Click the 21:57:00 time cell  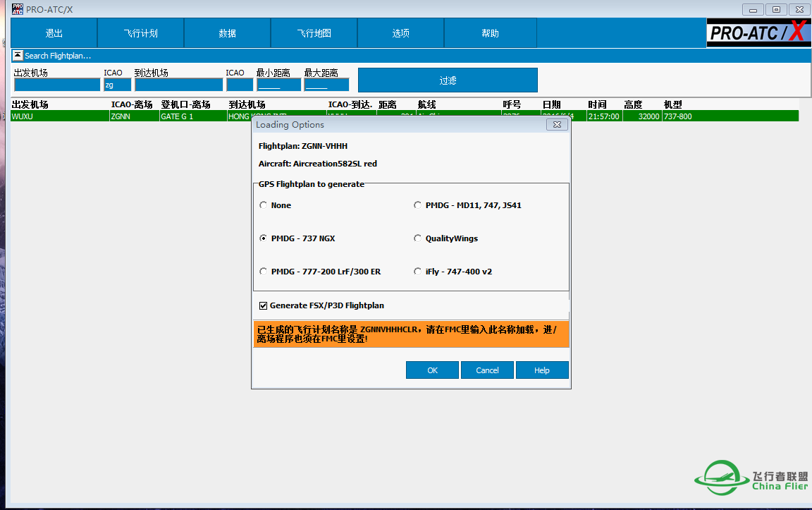point(604,116)
